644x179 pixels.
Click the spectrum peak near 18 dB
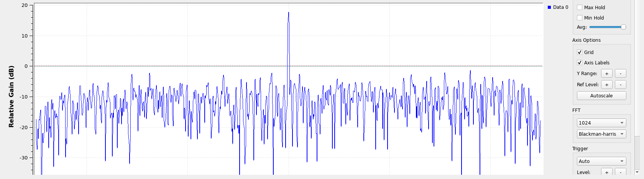tap(289, 13)
